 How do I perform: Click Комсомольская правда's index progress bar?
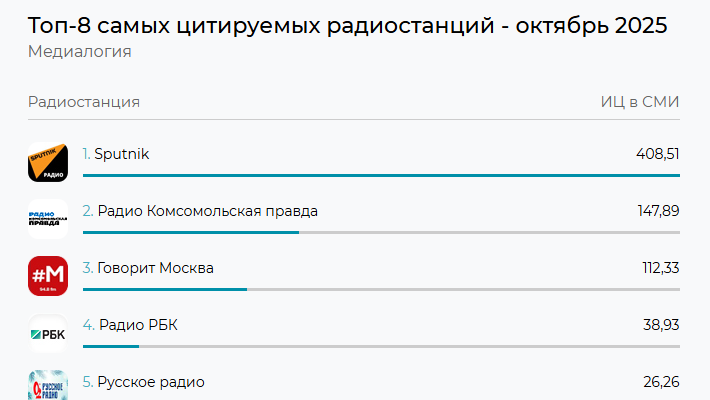click(190, 232)
